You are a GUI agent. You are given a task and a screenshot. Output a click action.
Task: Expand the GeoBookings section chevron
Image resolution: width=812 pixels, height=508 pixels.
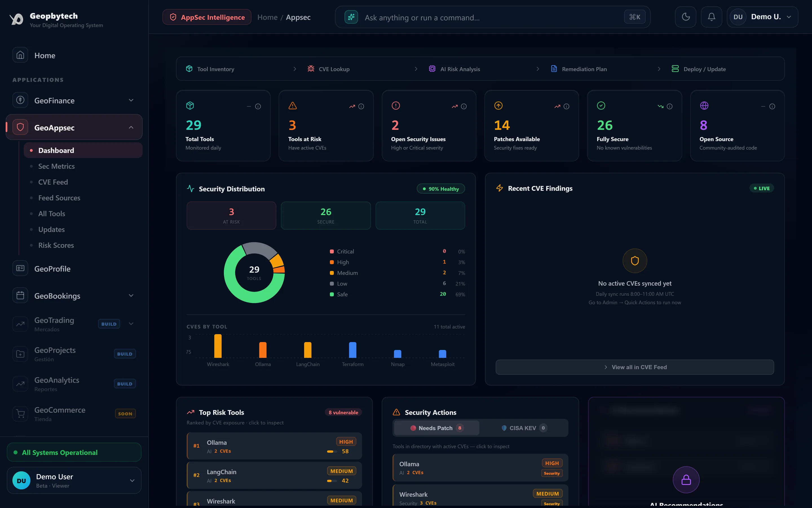tap(131, 295)
